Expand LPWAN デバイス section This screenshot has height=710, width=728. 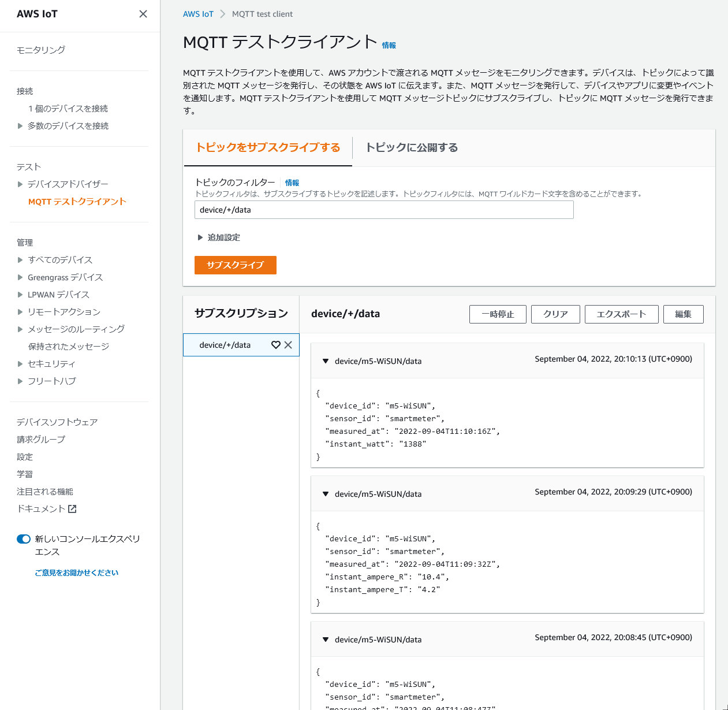pyautogui.click(x=20, y=295)
